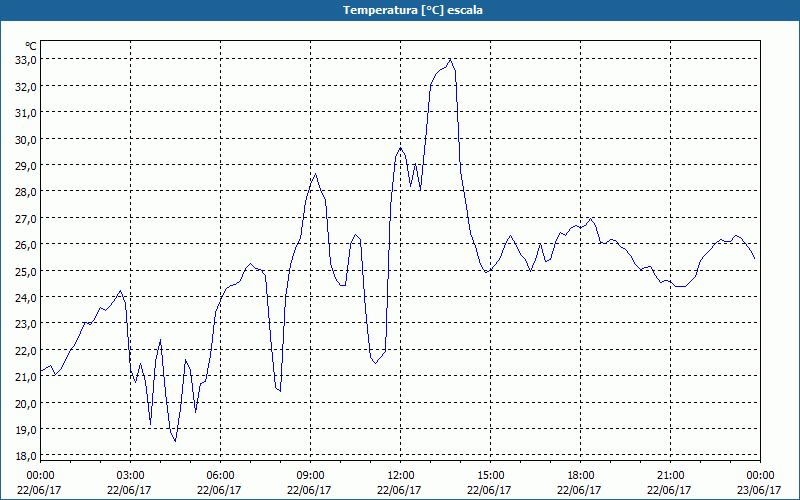Image resolution: width=800 pixels, height=500 pixels.
Task: Click the 'Temperatura [°C] escala' title bar
Action: click(400, 10)
